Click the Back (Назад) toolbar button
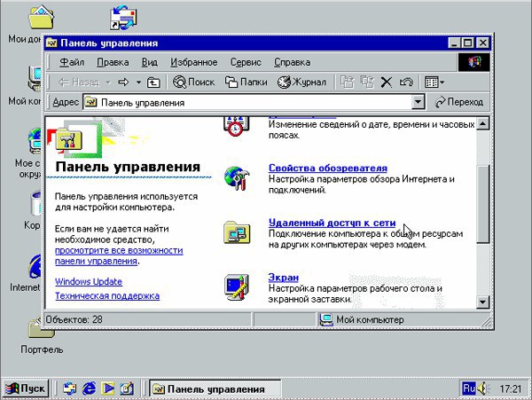 coord(79,82)
